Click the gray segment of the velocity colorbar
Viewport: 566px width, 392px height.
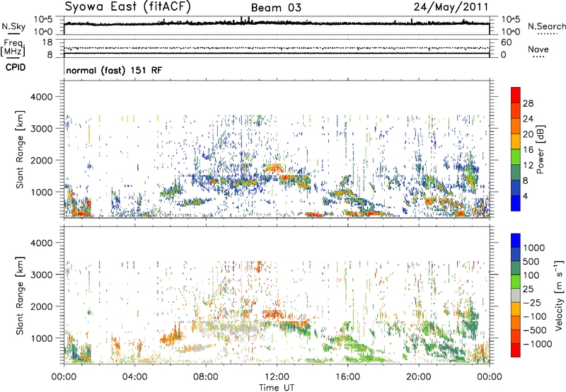click(x=516, y=296)
